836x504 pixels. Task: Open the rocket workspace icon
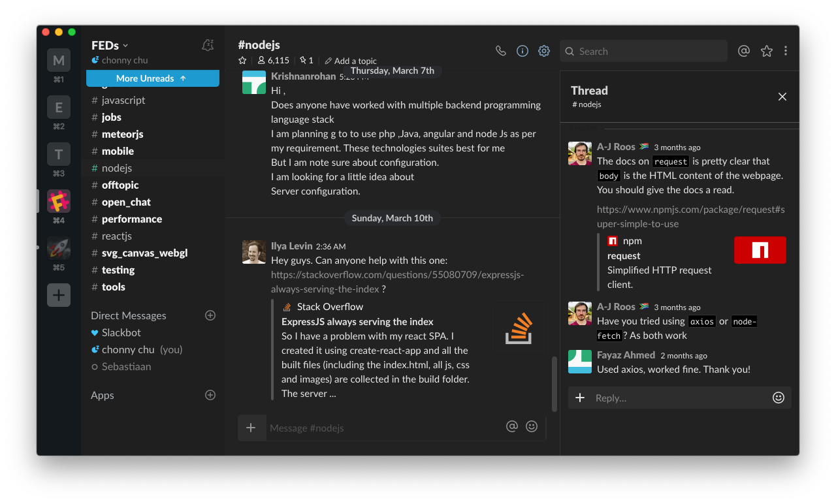pyautogui.click(x=59, y=248)
